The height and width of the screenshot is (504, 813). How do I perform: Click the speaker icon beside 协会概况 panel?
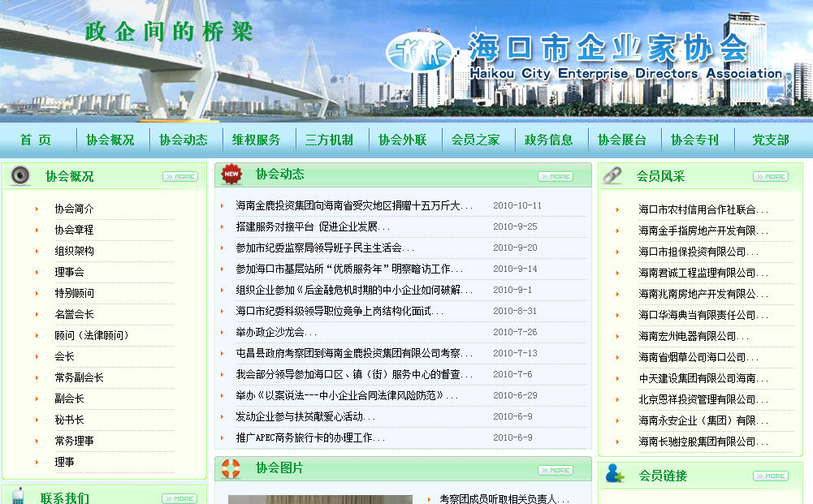tap(20, 176)
